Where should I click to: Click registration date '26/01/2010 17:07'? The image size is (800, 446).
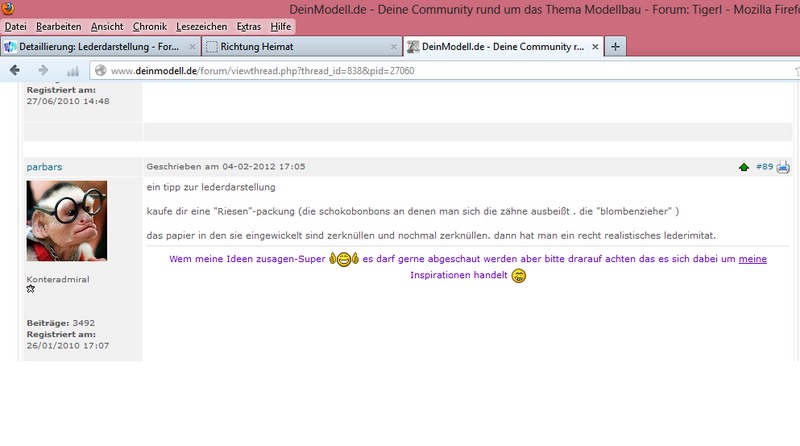[x=68, y=345]
